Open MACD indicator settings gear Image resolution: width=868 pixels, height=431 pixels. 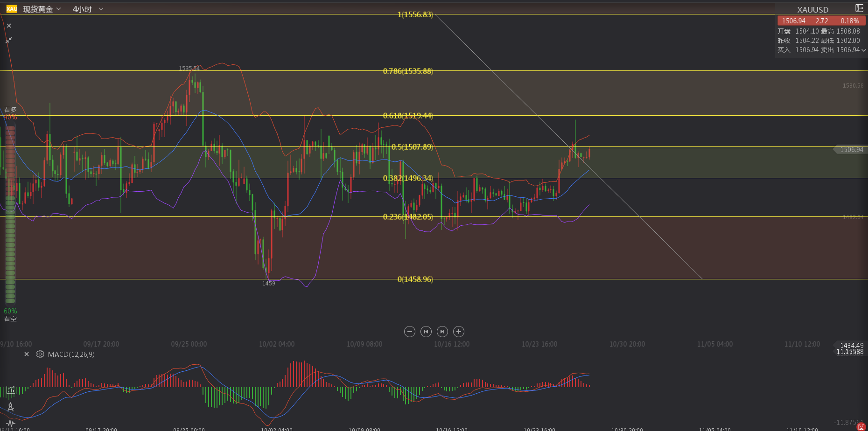(40, 355)
